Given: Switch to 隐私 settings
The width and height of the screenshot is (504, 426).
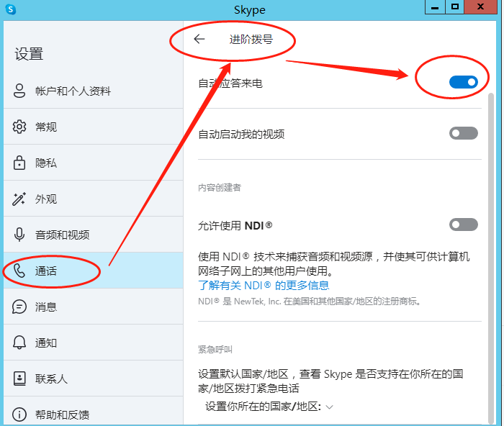Looking at the screenshot, I should coord(93,163).
